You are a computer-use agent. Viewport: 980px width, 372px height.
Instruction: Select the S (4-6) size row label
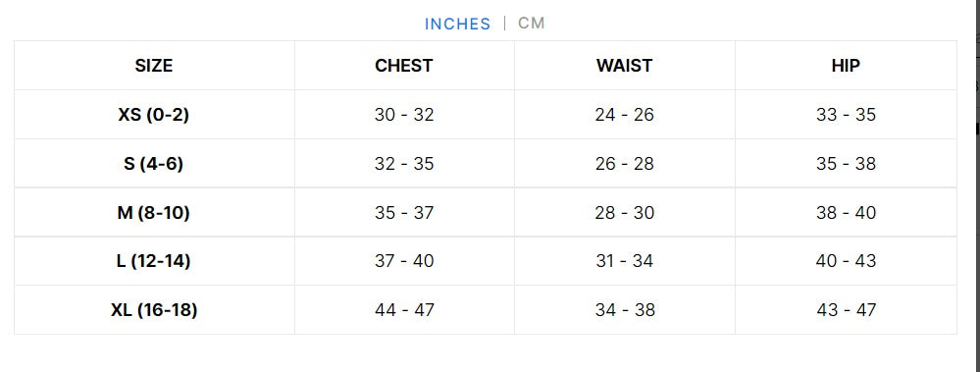pos(154,163)
